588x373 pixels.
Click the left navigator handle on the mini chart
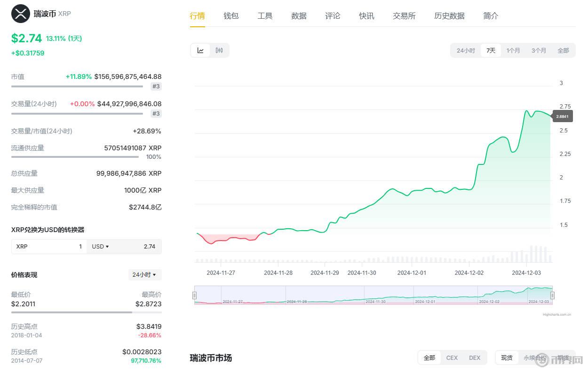(195, 295)
